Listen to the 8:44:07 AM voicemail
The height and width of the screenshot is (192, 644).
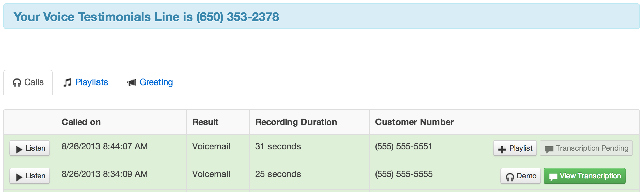click(x=30, y=148)
